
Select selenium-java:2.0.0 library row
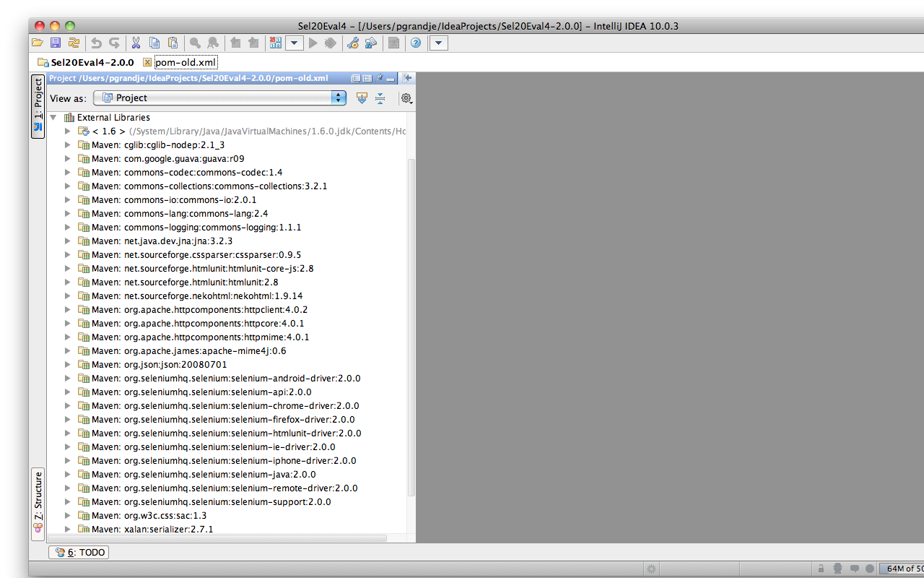point(196,474)
